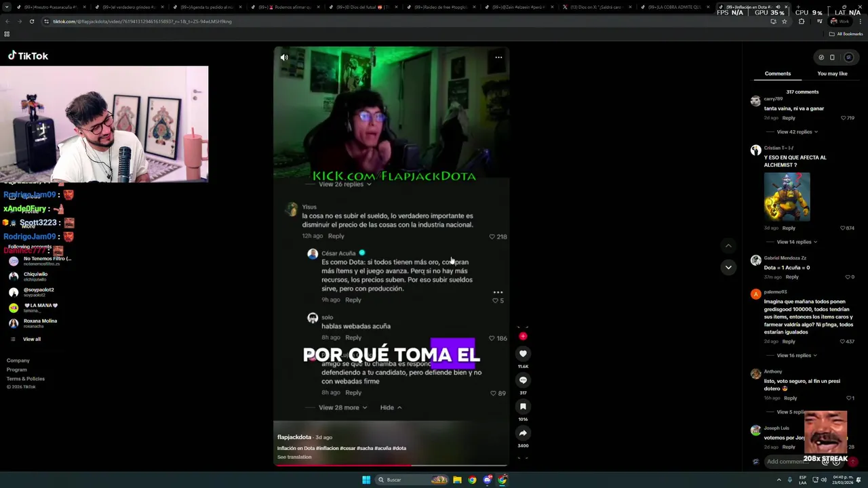Seek on the video progress bar

tap(391, 465)
